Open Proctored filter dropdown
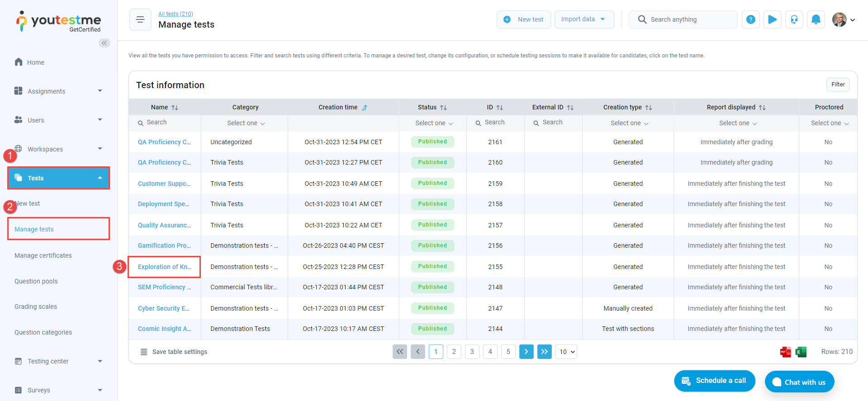The width and height of the screenshot is (868, 401). (830, 123)
